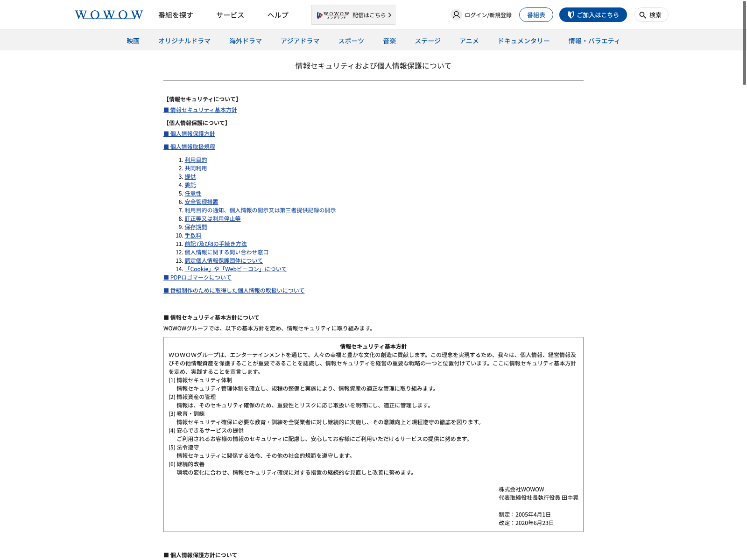Go to the スポーツ category
The image size is (747, 560).
click(351, 41)
